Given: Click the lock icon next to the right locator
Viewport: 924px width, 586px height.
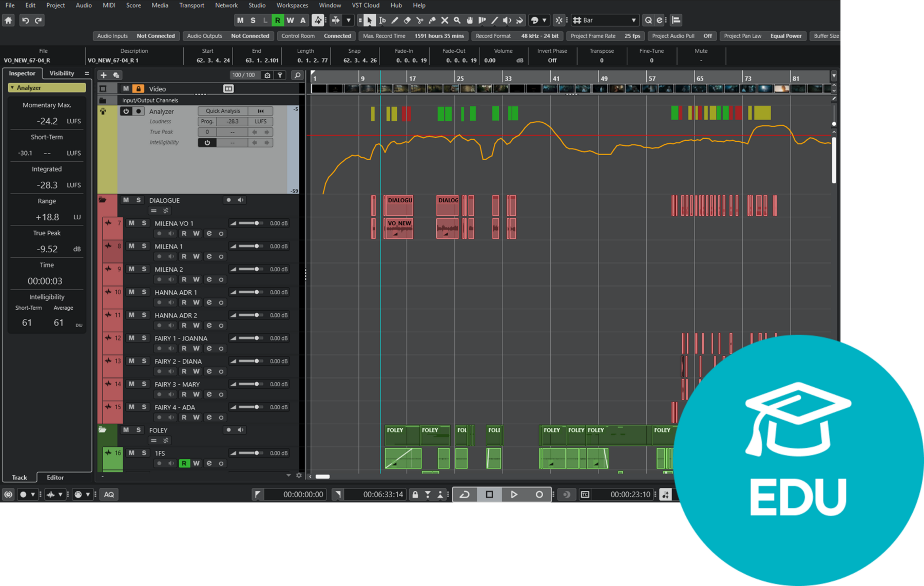Looking at the screenshot, I should pyautogui.click(x=415, y=495).
